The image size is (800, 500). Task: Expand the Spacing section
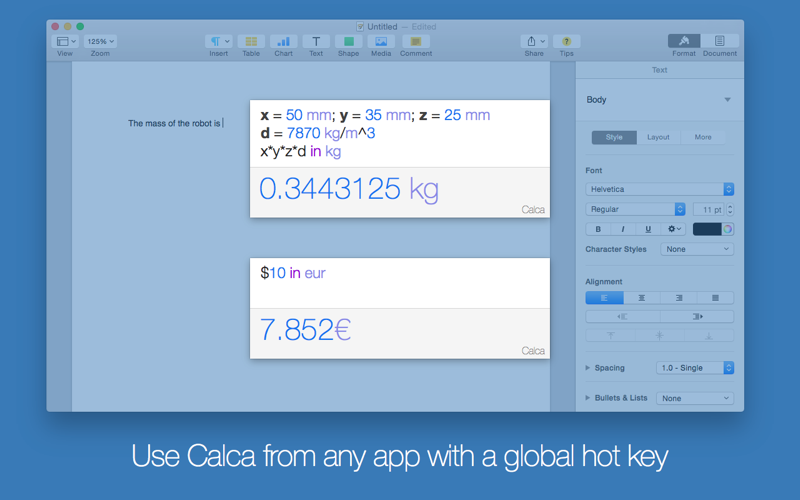(588, 368)
